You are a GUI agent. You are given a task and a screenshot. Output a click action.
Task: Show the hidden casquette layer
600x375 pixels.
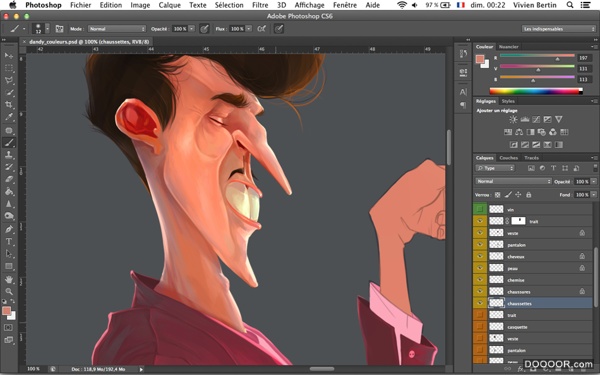tap(480, 327)
